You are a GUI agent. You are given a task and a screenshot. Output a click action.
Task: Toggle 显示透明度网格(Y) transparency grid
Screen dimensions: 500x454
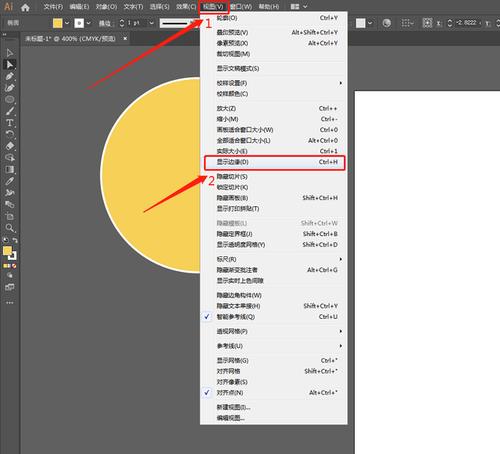[x=273, y=245]
